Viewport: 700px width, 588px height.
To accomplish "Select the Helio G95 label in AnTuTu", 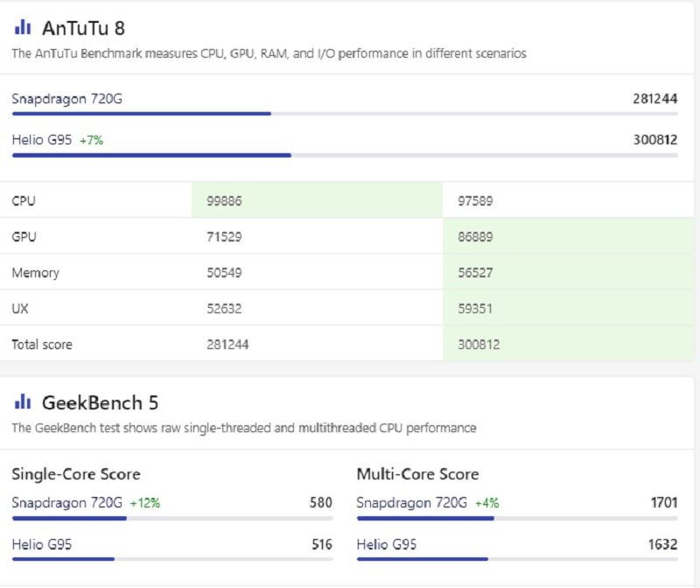I will (42, 139).
